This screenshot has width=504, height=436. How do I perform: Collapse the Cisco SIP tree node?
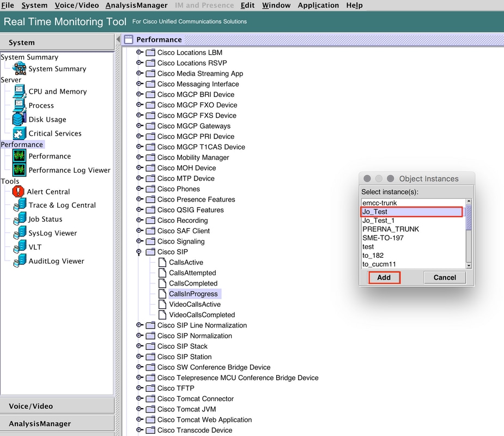[139, 252]
